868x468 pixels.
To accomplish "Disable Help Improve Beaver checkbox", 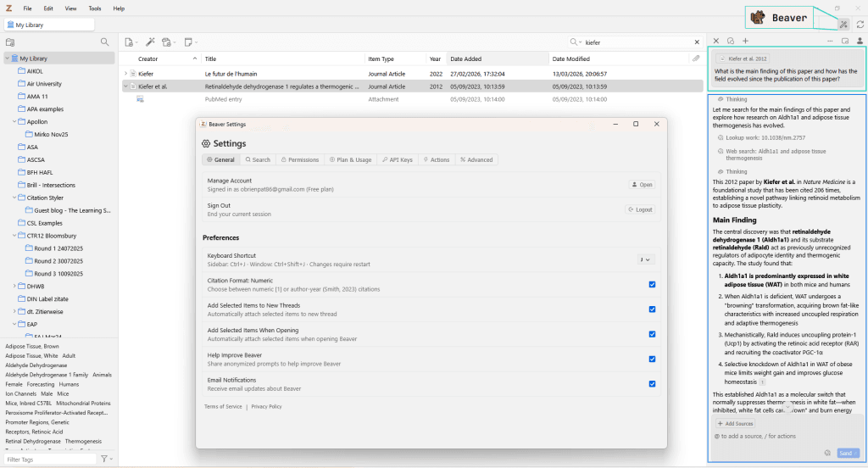I will [x=652, y=359].
